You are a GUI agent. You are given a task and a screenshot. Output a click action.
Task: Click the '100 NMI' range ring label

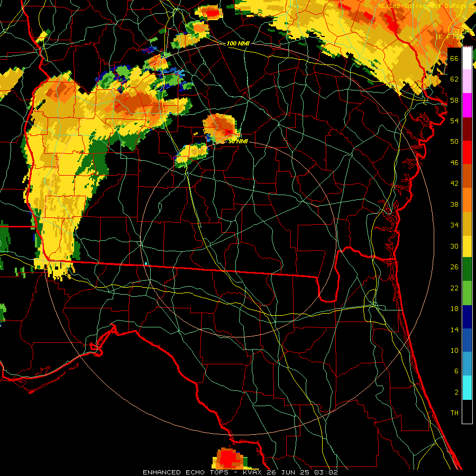(238, 44)
